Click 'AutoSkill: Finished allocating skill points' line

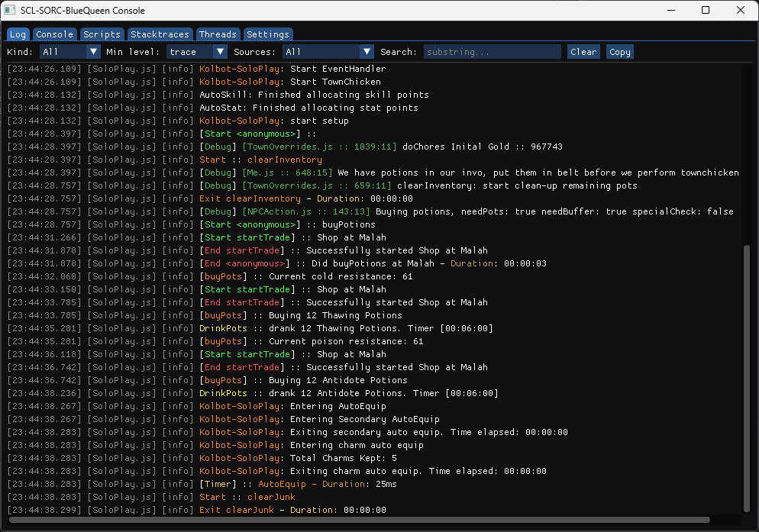click(218, 95)
